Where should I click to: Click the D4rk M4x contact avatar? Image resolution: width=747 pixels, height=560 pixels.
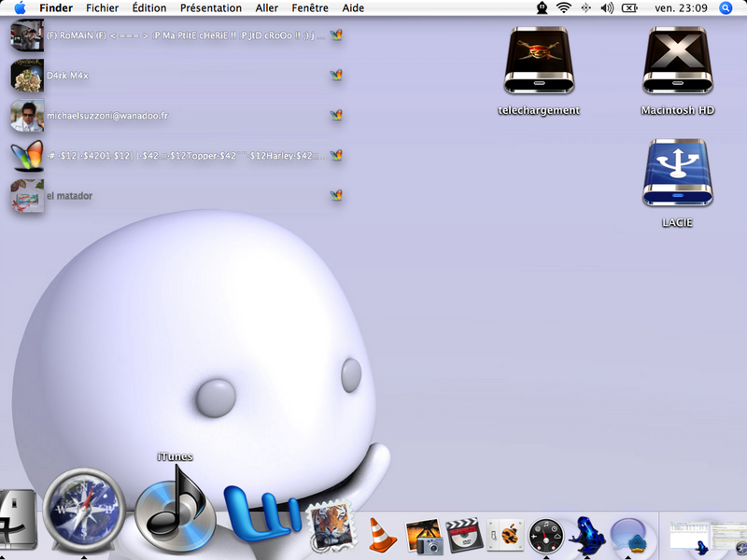[x=27, y=76]
